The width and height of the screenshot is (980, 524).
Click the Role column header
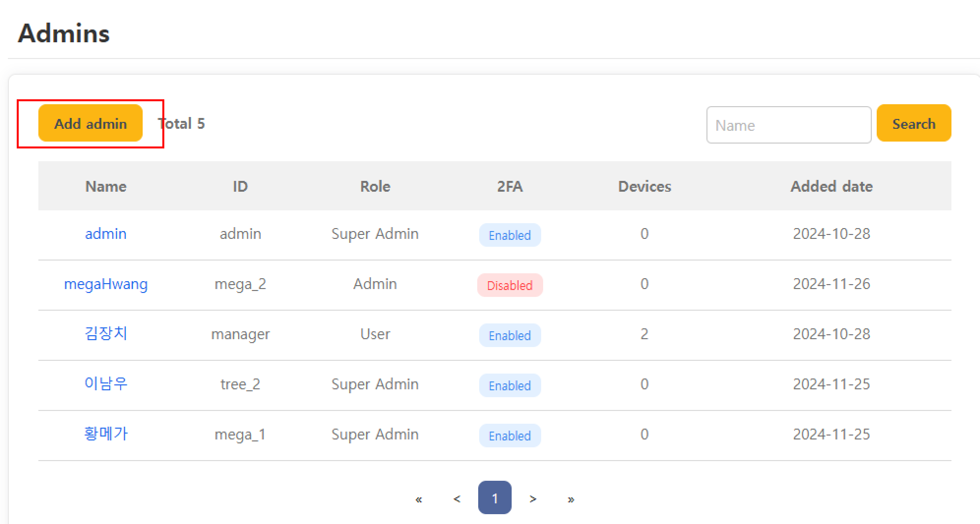[375, 186]
